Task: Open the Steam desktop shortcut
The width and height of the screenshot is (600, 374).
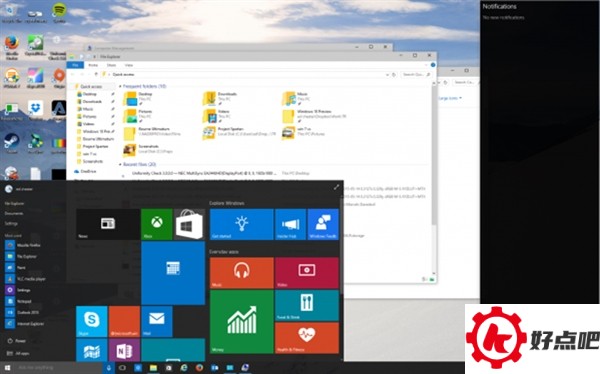Action: click(x=11, y=144)
